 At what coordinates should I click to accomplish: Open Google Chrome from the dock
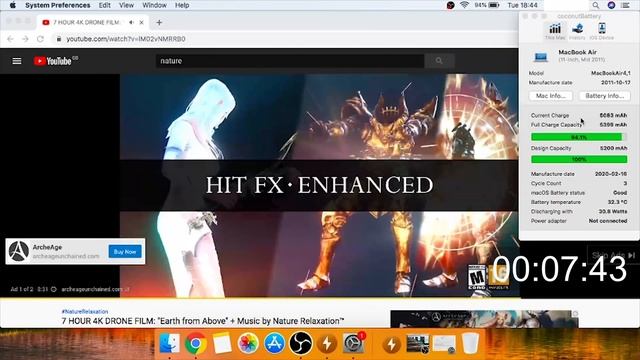click(x=196, y=344)
